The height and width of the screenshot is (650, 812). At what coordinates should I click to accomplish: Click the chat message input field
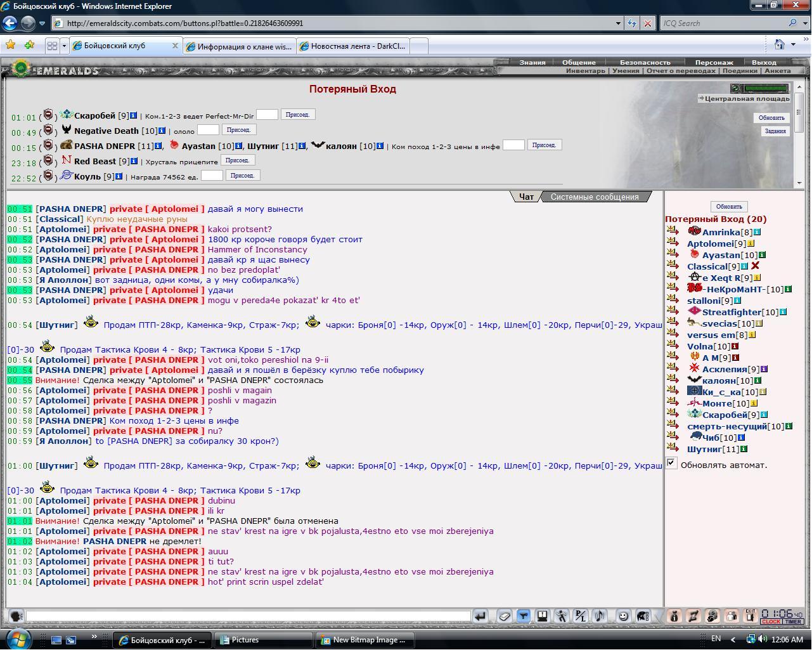(x=248, y=616)
